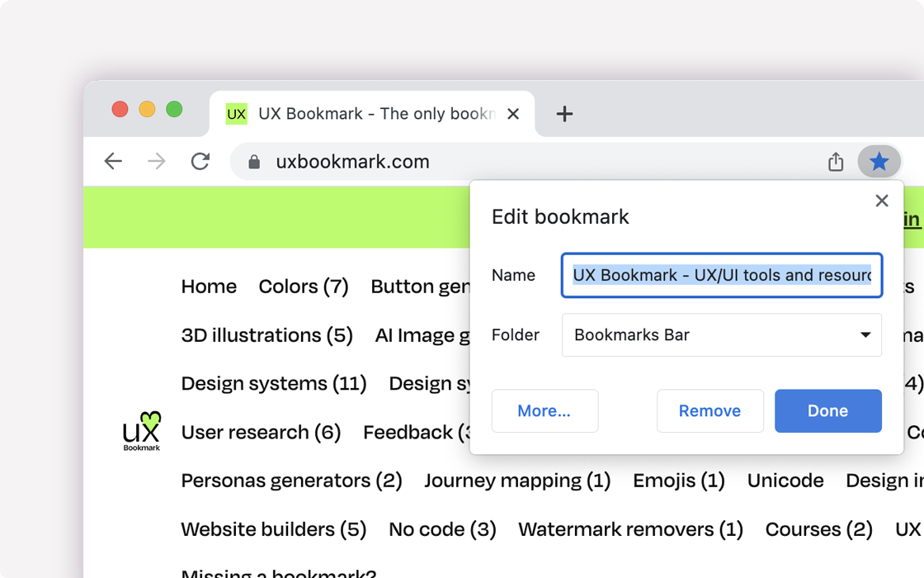Click the red macOS close window button
This screenshot has width=924, height=578.
120,109
